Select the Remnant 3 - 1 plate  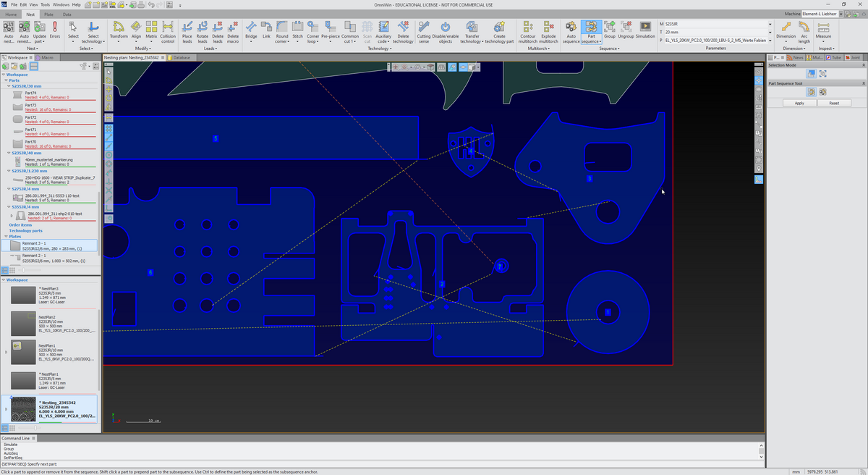pyautogui.click(x=49, y=245)
